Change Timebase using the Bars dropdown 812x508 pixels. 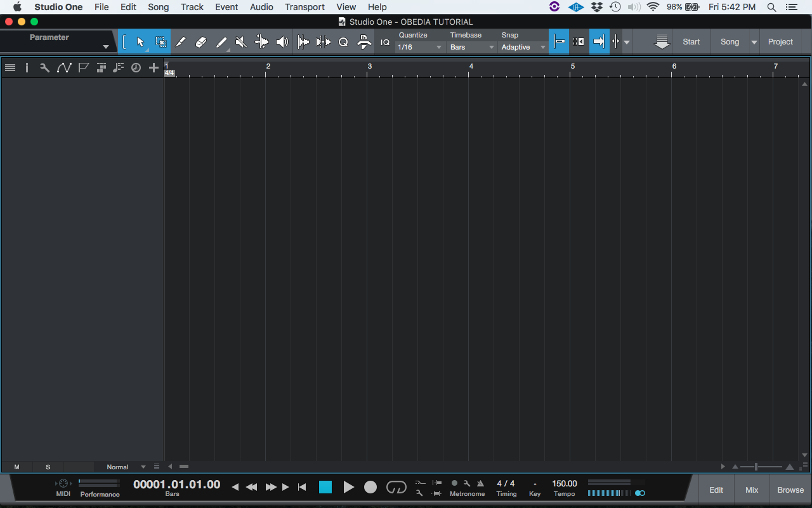click(x=469, y=47)
